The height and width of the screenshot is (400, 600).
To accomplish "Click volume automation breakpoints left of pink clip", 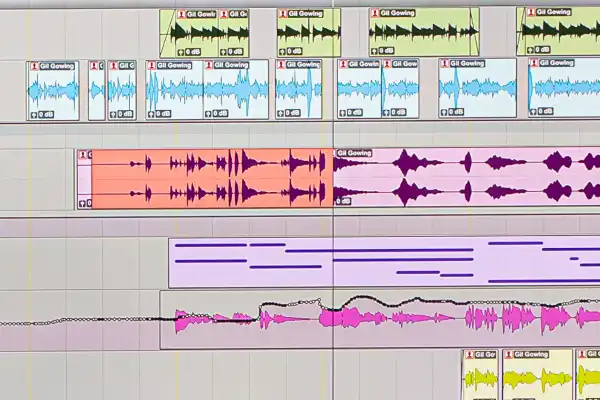I will click(80, 321).
